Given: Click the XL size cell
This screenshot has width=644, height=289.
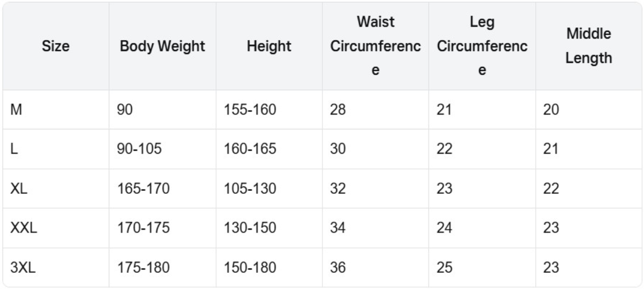Looking at the screenshot, I should pos(19,189).
